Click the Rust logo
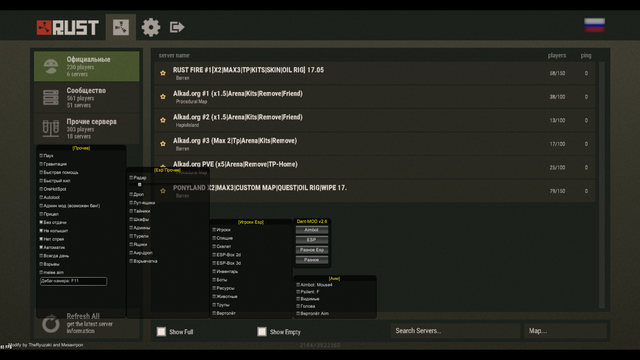The width and height of the screenshot is (640, 360). (67, 28)
